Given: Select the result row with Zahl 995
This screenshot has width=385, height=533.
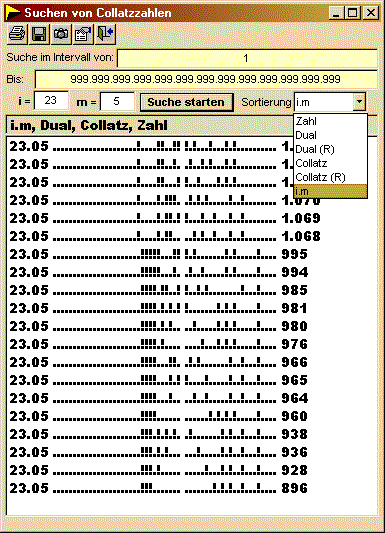Looking at the screenshot, I should [159, 254].
